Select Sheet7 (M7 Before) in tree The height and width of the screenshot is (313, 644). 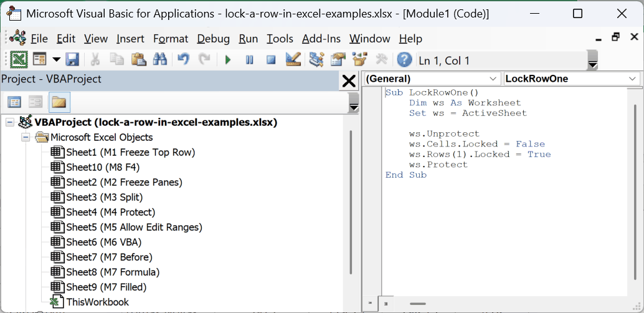click(109, 257)
